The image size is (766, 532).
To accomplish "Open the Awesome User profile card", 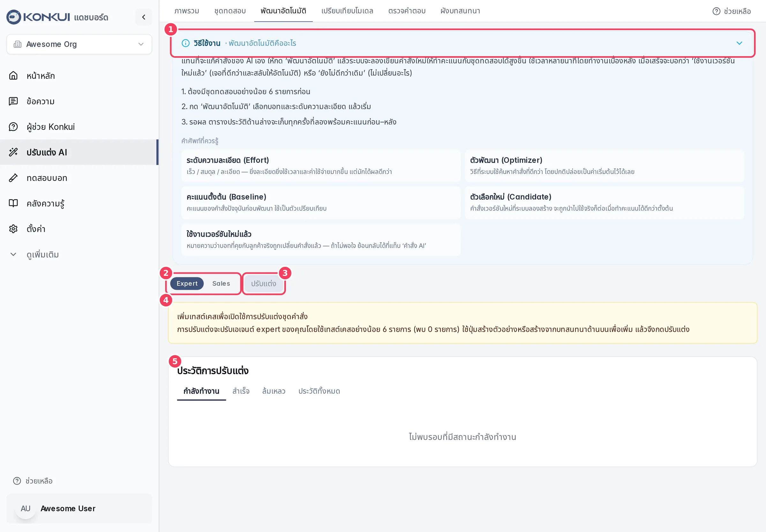I will 79,509.
